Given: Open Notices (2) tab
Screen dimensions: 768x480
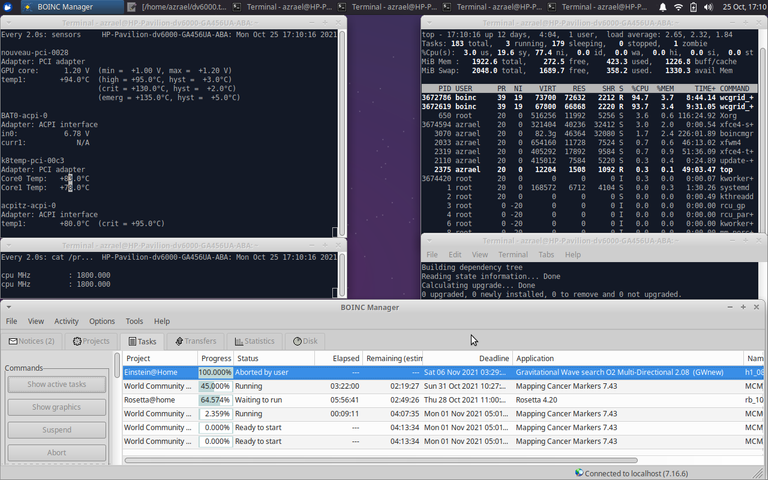Looking at the screenshot, I should [x=32, y=341].
